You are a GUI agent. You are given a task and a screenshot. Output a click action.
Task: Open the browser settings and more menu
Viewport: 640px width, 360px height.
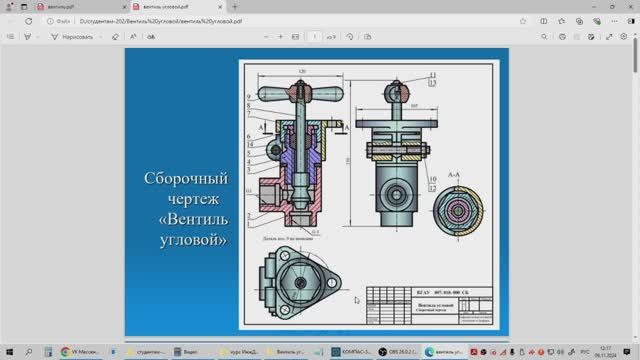615,21
